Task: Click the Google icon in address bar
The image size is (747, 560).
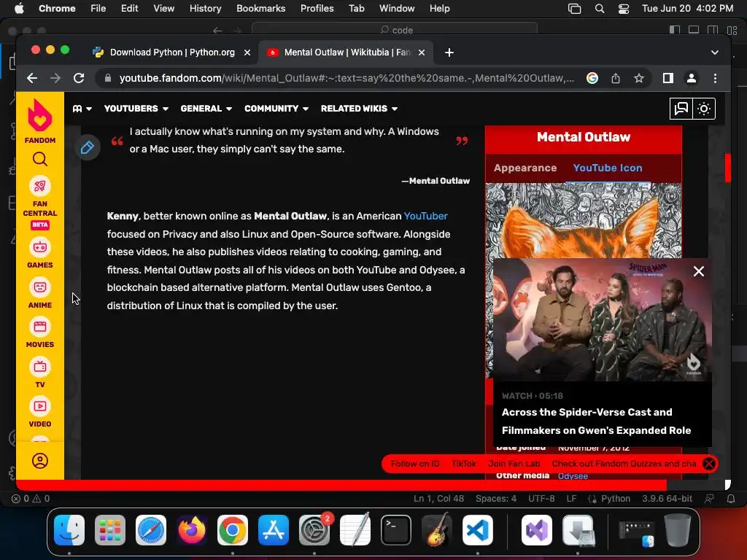Action: click(592, 78)
